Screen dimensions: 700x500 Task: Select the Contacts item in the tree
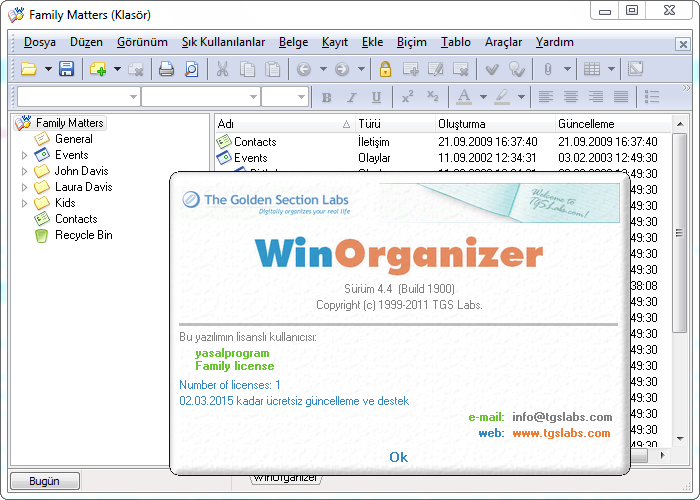point(76,219)
